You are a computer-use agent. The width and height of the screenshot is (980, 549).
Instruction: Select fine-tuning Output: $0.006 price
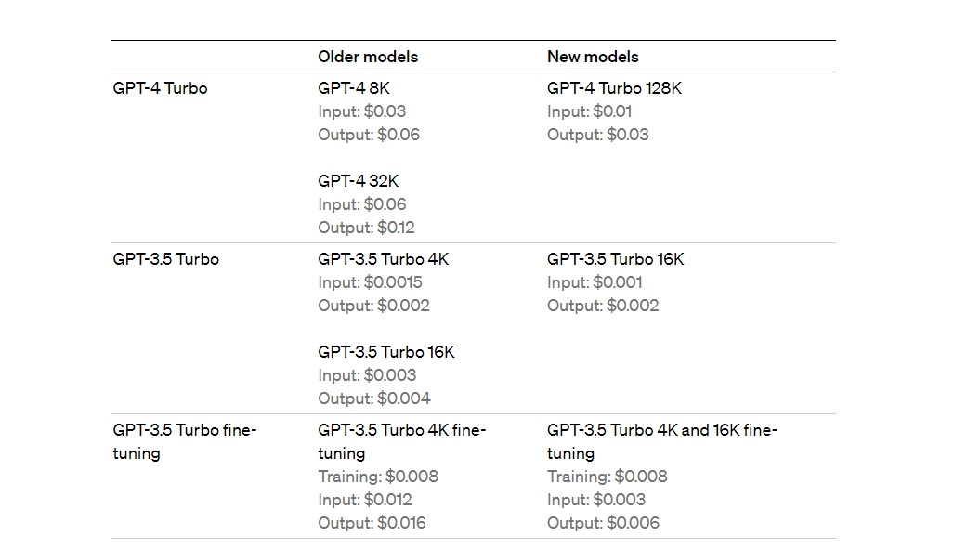click(603, 523)
